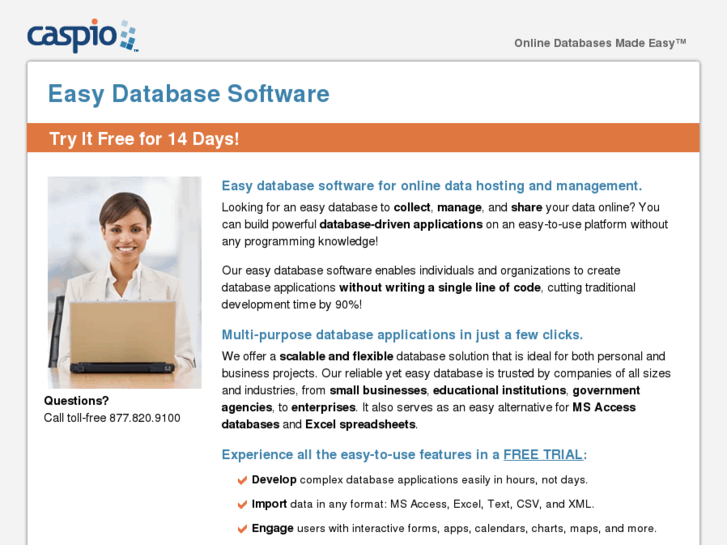Click the 'Develop complex database applications' line
The width and height of the screenshot is (727, 545).
(x=420, y=480)
